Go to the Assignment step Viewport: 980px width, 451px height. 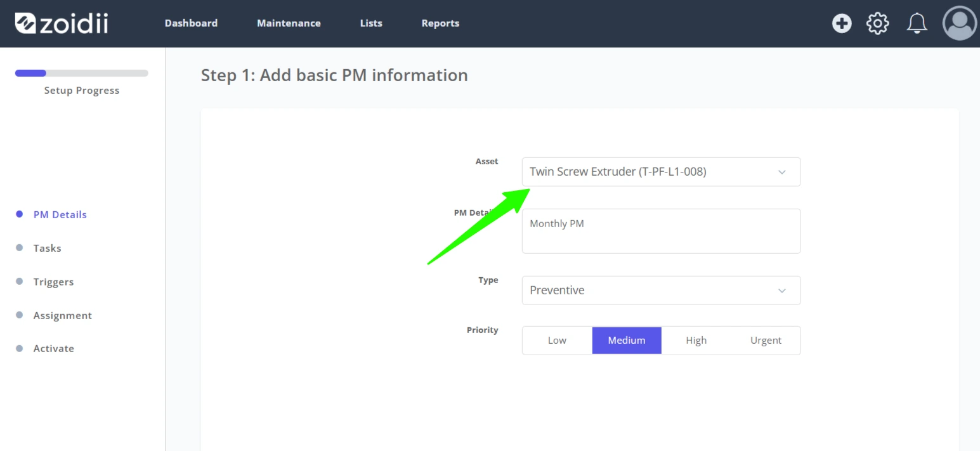(62, 315)
